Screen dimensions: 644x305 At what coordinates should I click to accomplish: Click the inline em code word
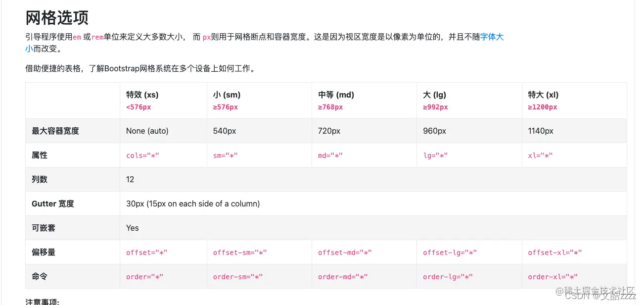[x=77, y=38]
